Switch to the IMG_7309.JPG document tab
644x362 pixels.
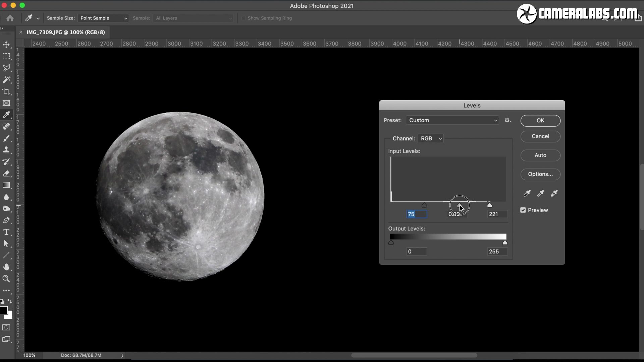[x=66, y=32]
